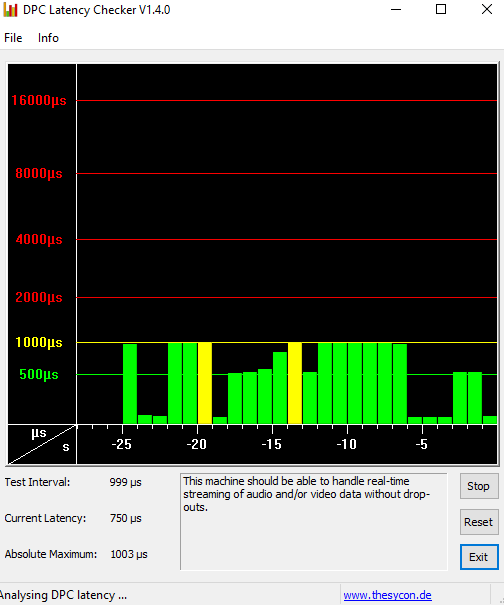Click the 1000µs yellow threshold label
The width and height of the screenshot is (504, 605).
(39, 342)
